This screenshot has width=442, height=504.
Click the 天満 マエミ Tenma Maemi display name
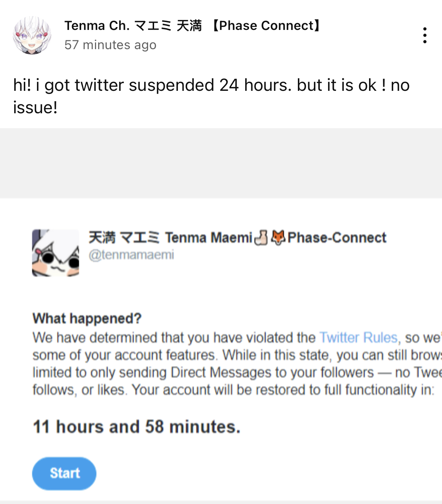click(x=170, y=238)
